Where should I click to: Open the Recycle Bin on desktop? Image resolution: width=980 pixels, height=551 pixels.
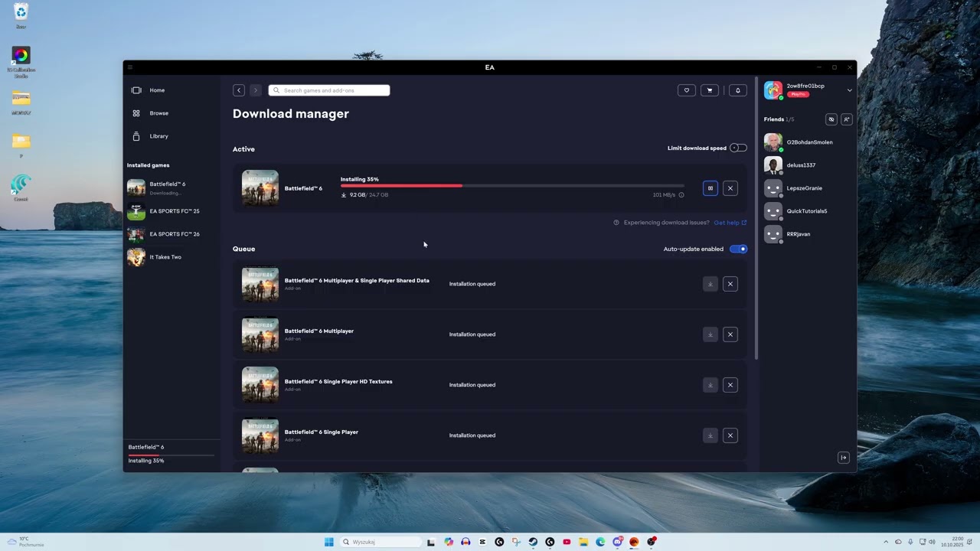tap(21, 16)
